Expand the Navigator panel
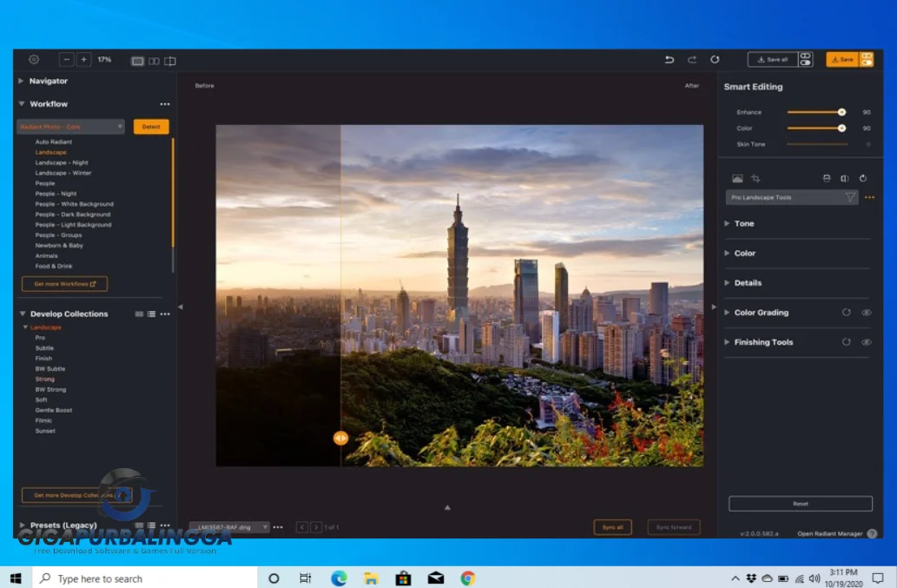The image size is (897, 588). [x=21, y=82]
